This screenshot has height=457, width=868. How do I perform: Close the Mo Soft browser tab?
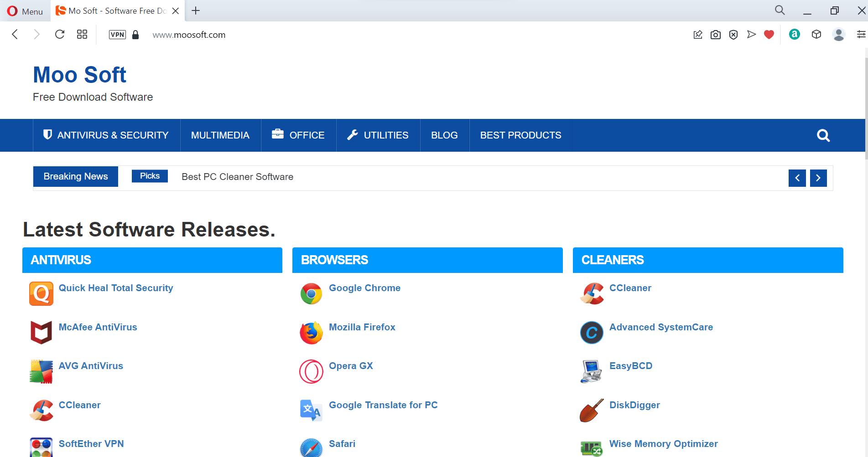tap(176, 11)
